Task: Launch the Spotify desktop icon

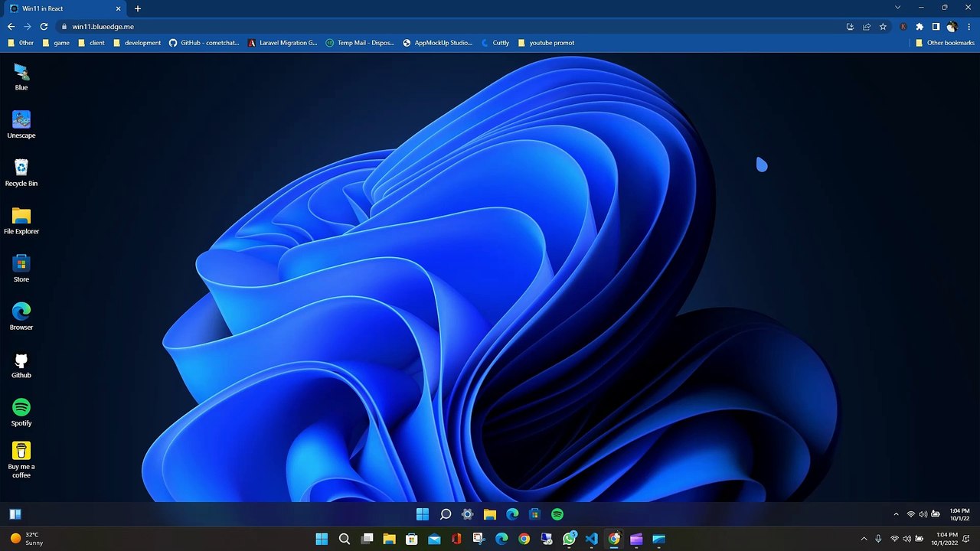Action: click(21, 412)
